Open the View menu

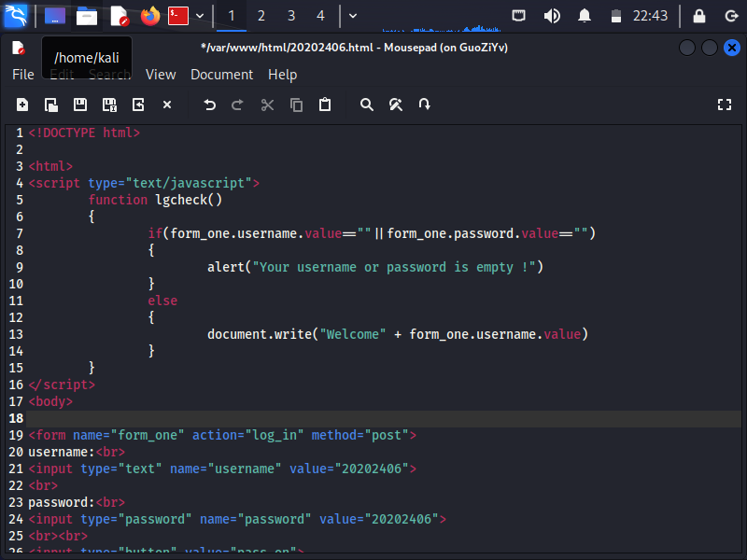pyautogui.click(x=161, y=75)
